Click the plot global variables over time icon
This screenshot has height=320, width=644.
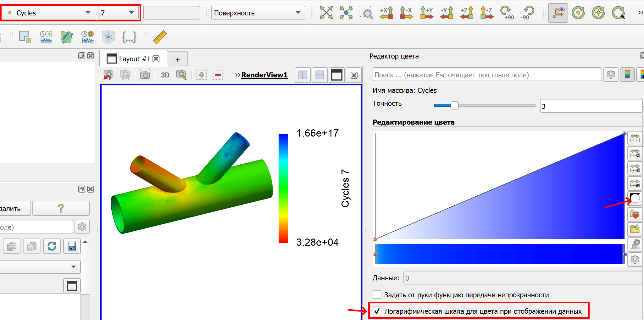coord(46,37)
